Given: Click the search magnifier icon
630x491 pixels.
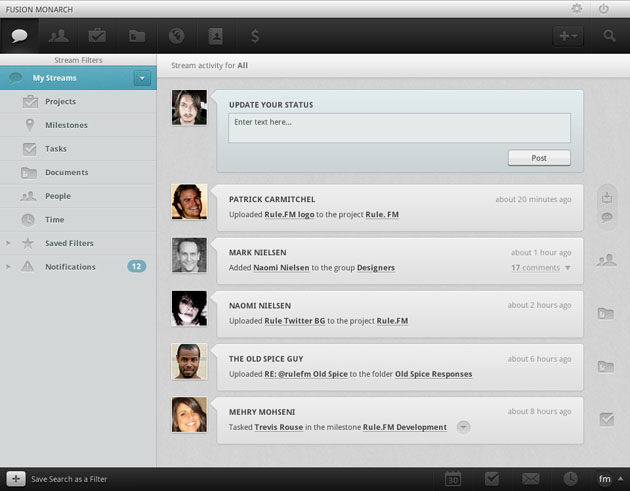Looking at the screenshot, I should [x=609, y=36].
